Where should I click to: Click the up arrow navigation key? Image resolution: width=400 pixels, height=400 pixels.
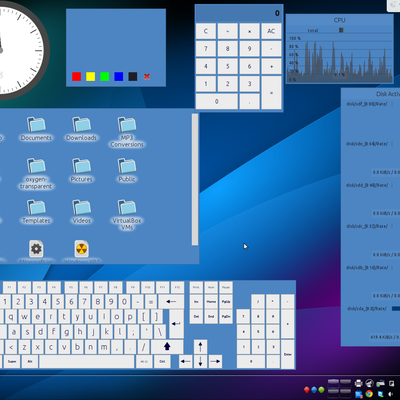200,347
